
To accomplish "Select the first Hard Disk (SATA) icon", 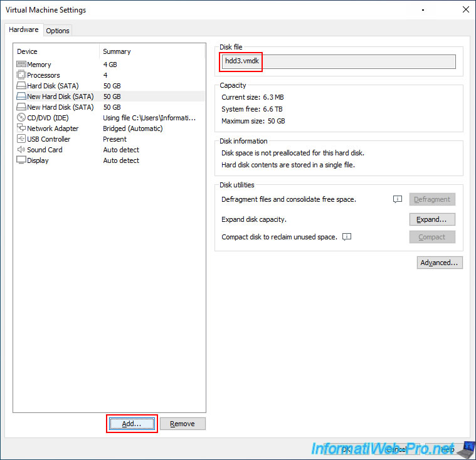I will [x=21, y=86].
